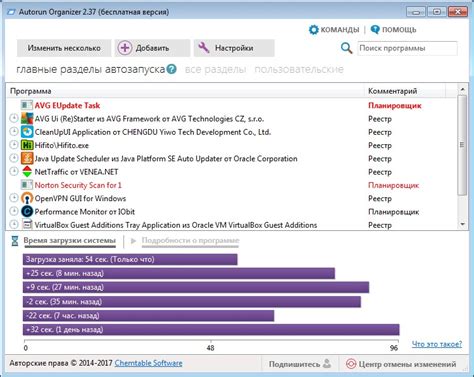Viewport: 474px width, 377px height.
Task: Click the CleanUpUI Application icon
Action: pyautogui.click(x=27, y=132)
